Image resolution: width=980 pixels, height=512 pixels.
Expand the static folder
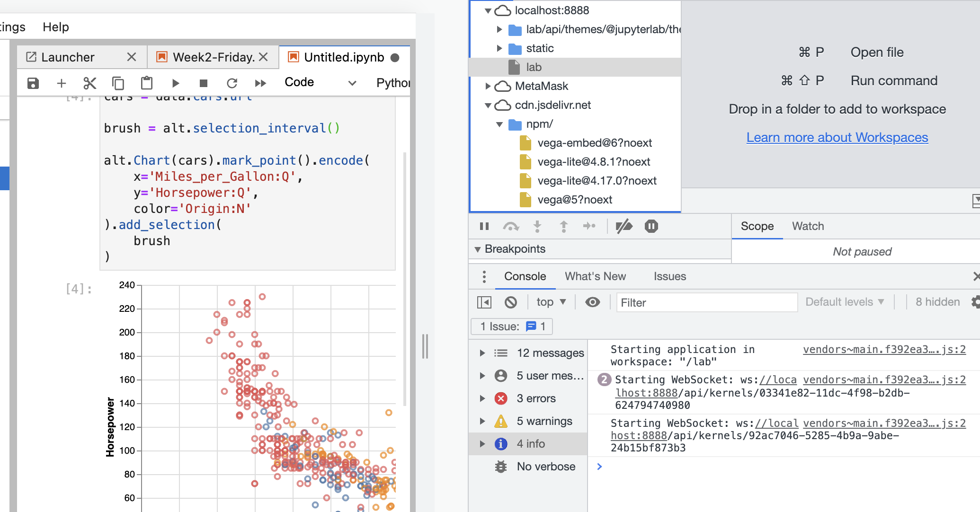500,48
